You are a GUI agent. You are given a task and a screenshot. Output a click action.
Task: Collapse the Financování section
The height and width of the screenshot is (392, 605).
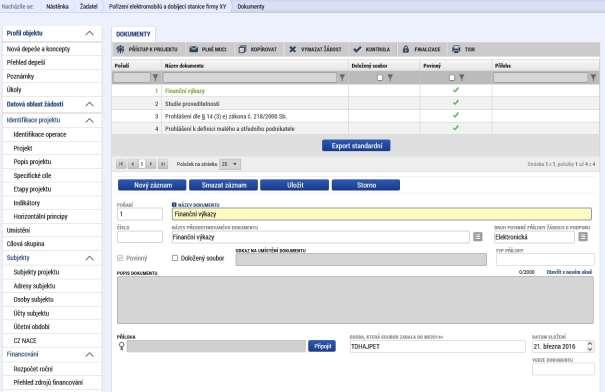coord(89,355)
